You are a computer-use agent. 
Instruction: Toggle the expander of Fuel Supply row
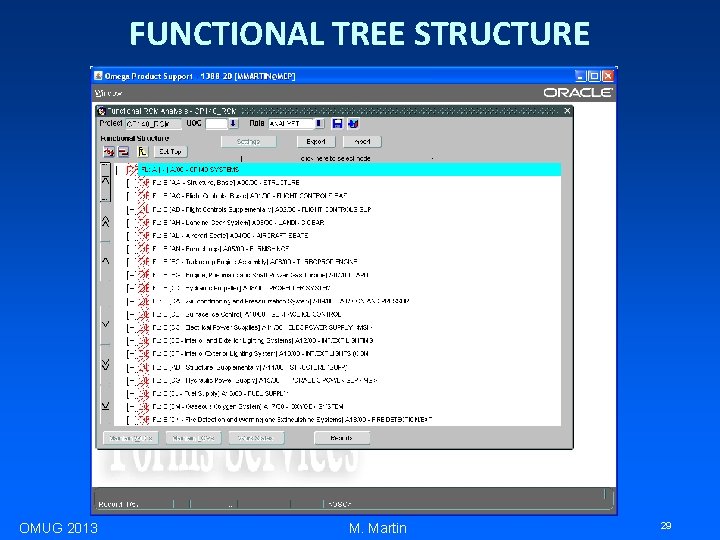(x=130, y=394)
